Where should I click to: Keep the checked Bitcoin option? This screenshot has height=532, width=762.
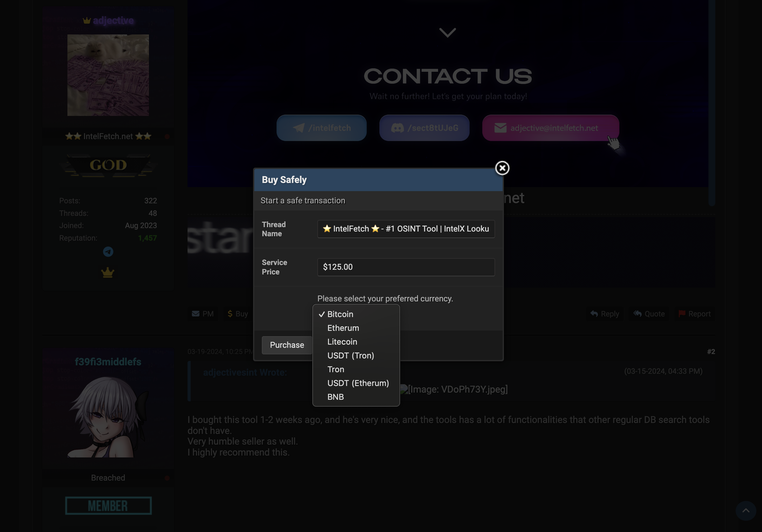pos(340,314)
